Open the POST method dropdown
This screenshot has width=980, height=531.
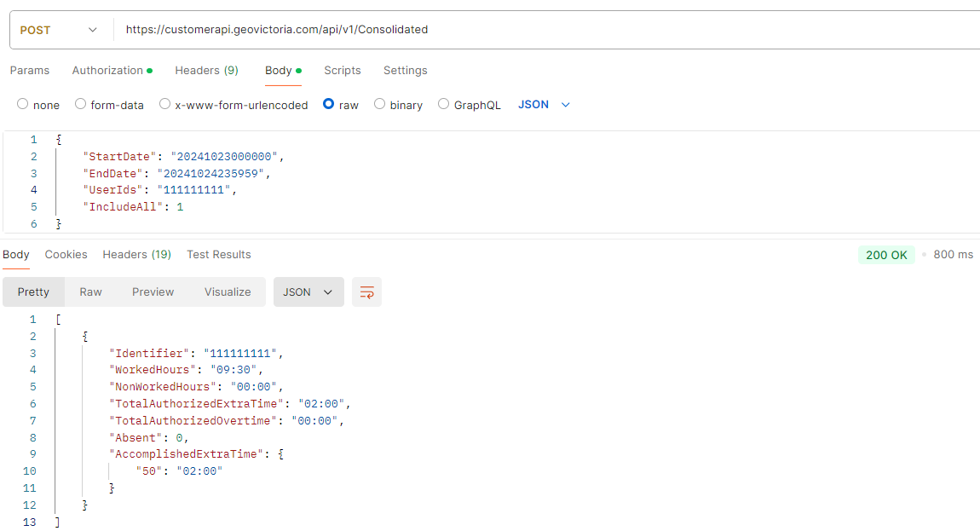[x=58, y=30]
